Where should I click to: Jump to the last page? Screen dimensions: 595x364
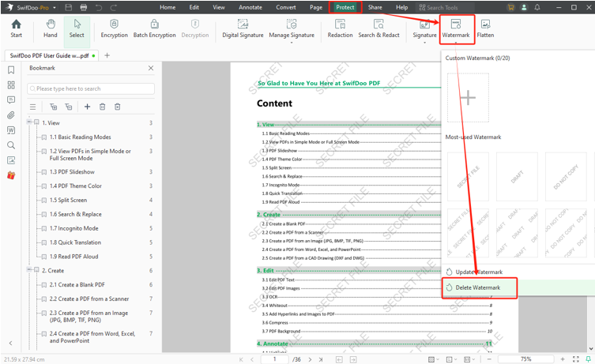[321, 359]
